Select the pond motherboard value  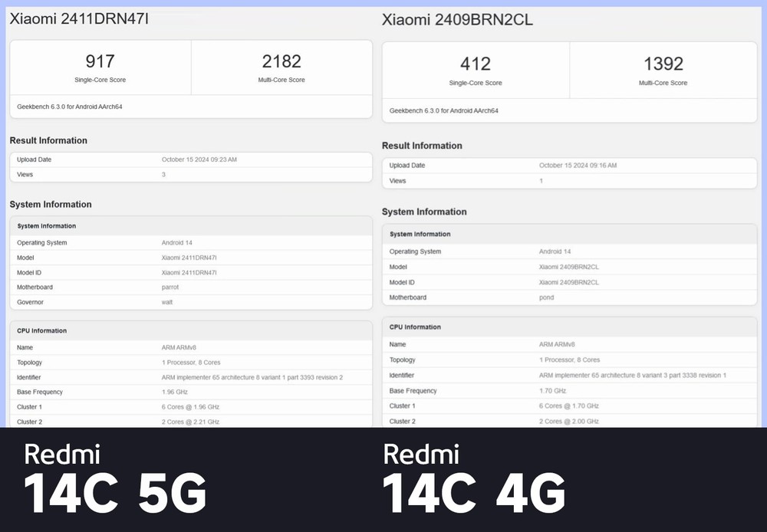[548, 297]
